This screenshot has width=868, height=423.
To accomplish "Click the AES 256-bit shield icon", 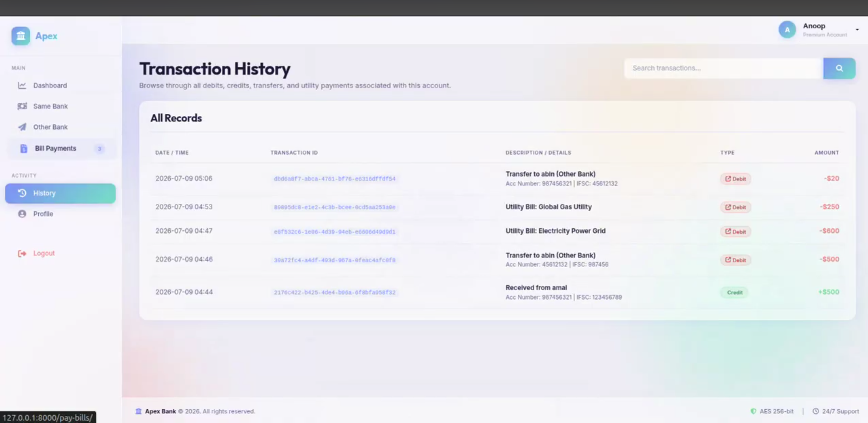I will coord(753,411).
